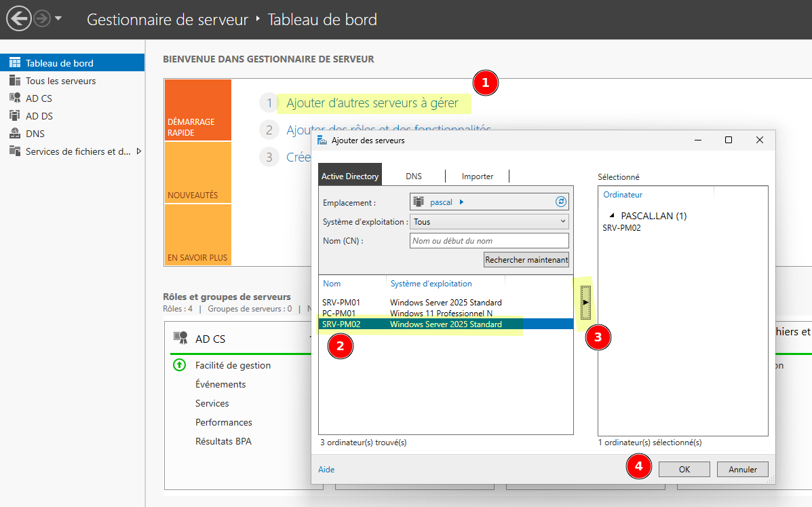The width and height of the screenshot is (812, 507).
Task: Open the Aide link
Action: click(x=326, y=470)
